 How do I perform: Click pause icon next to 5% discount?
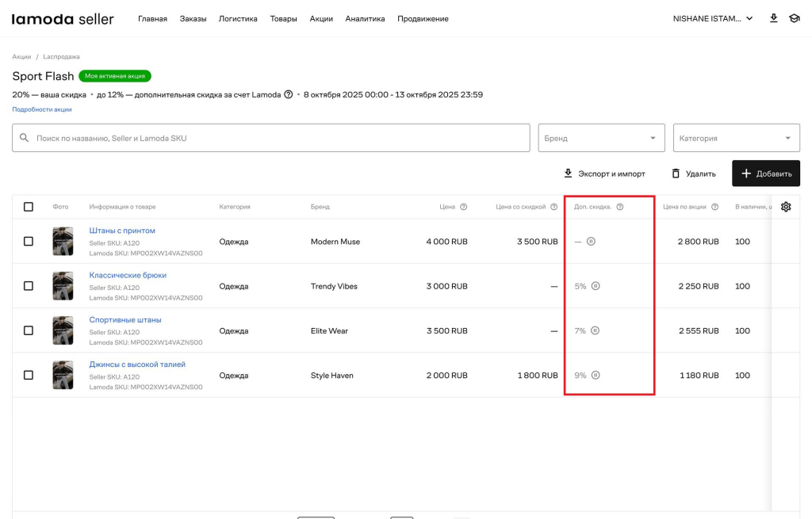(596, 286)
